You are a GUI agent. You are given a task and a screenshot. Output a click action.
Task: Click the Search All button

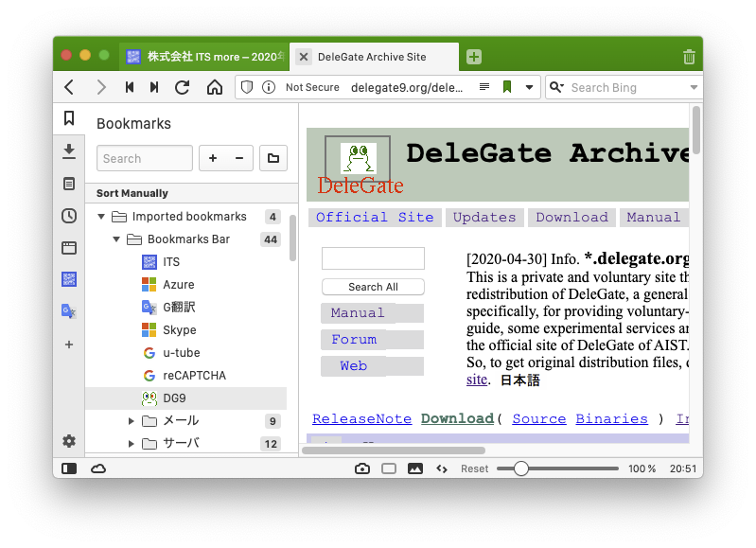click(373, 287)
